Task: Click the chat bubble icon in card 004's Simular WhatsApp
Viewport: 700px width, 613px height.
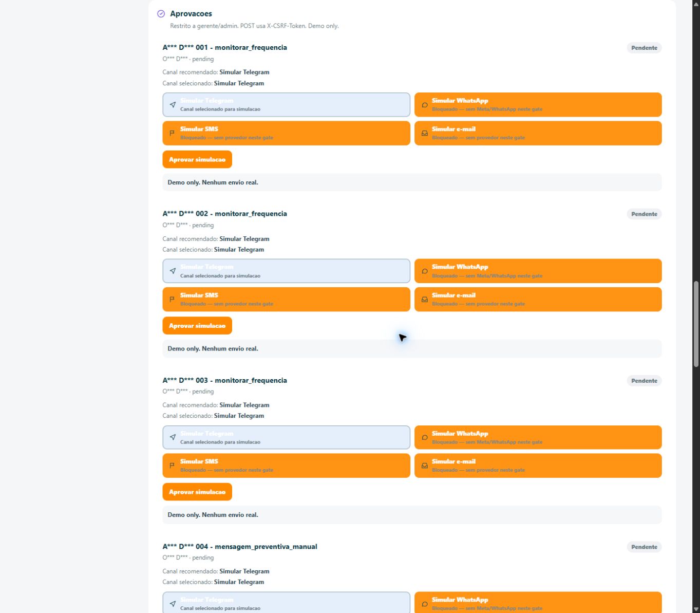Action: pos(425,604)
